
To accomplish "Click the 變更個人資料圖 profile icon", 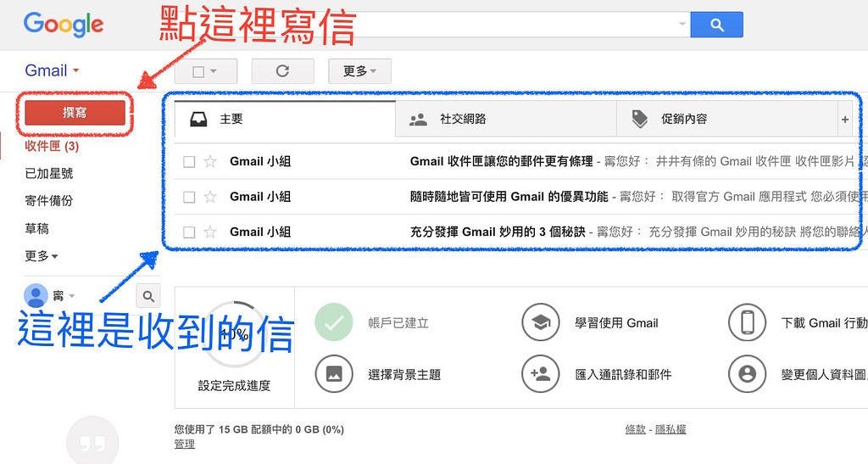I will (748, 374).
